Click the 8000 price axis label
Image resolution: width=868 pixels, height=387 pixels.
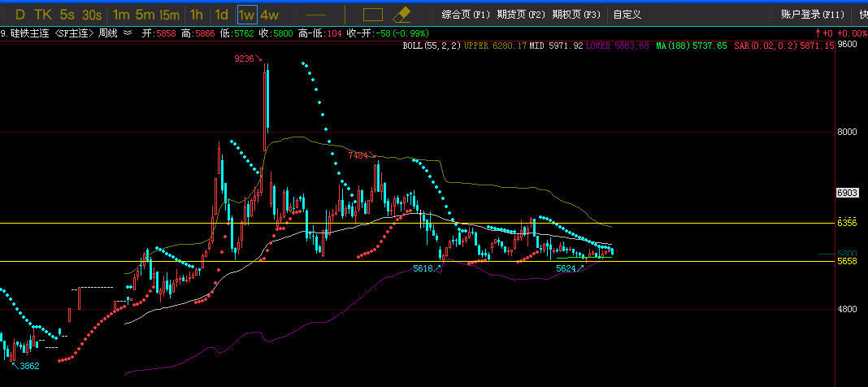(848, 132)
